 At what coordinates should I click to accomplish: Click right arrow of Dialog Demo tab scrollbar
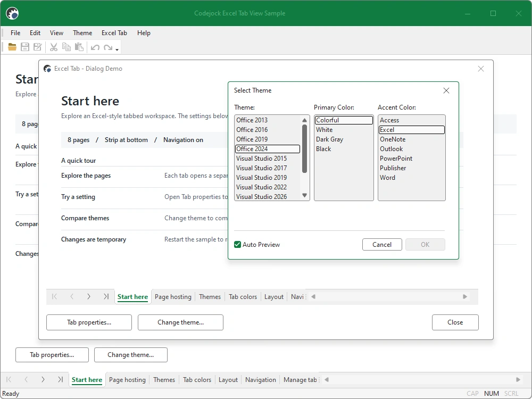pyautogui.click(x=465, y=296)
